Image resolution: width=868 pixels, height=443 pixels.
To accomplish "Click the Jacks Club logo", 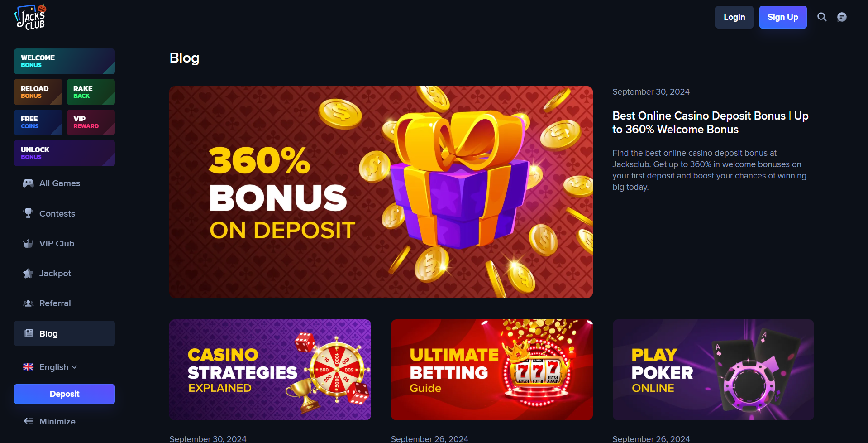I will tap(31, 17).
